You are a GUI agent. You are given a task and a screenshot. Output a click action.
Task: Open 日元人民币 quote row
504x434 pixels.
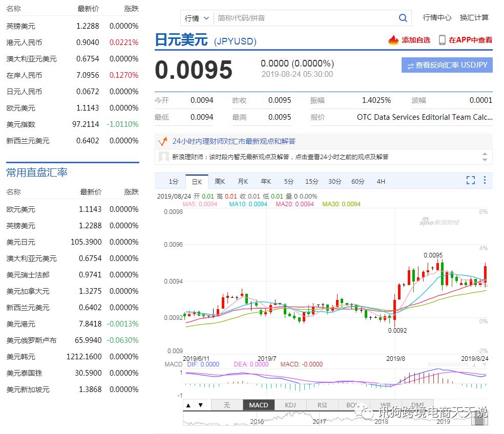(x=72, y=92)
